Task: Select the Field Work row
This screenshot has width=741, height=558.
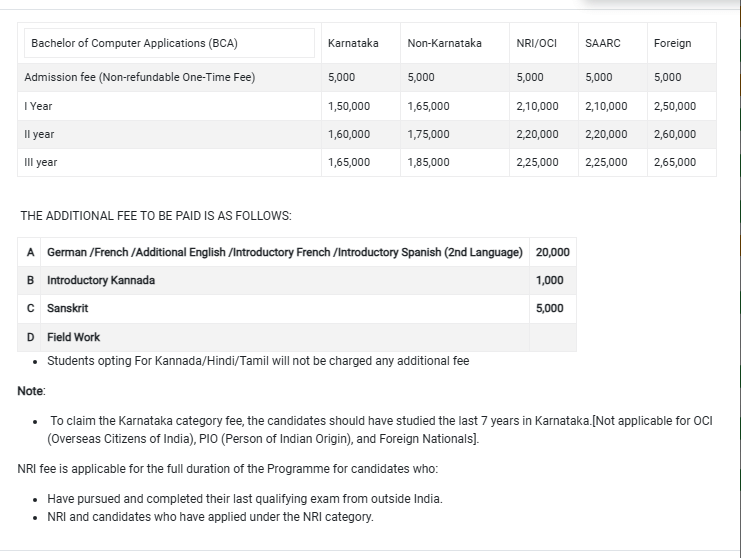Action: 74,337
